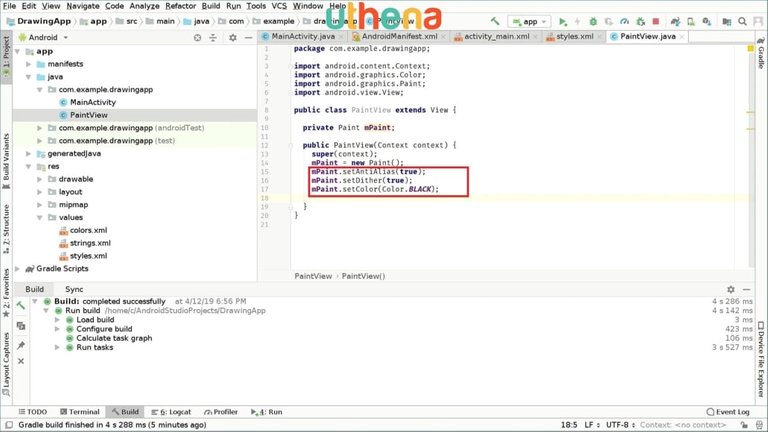Click the green Run app icon
The width and height of the screenshot is (768, 432).
point(563,21)
